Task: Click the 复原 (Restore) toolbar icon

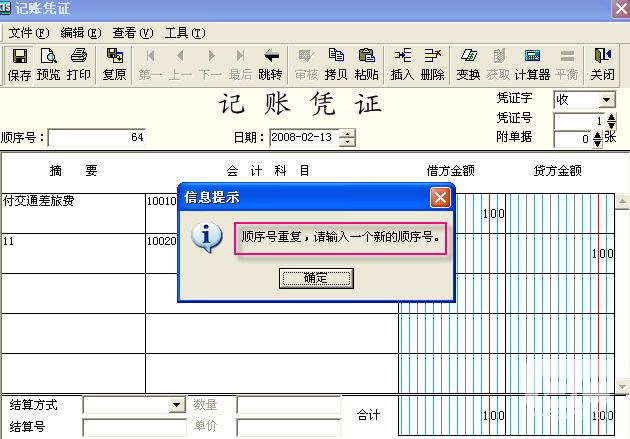Action: click(115, 63)
